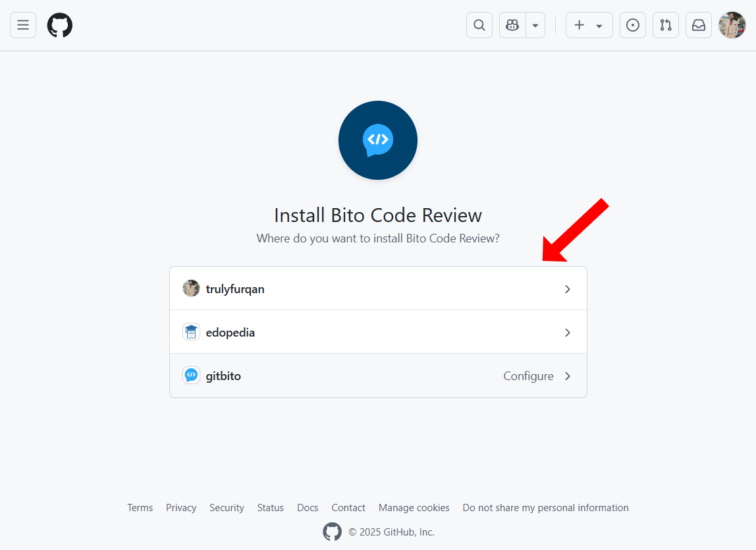Go to GitHub homepage via Octocat logo
This screenshot has height=550, width=756.
tap(60, 25)
